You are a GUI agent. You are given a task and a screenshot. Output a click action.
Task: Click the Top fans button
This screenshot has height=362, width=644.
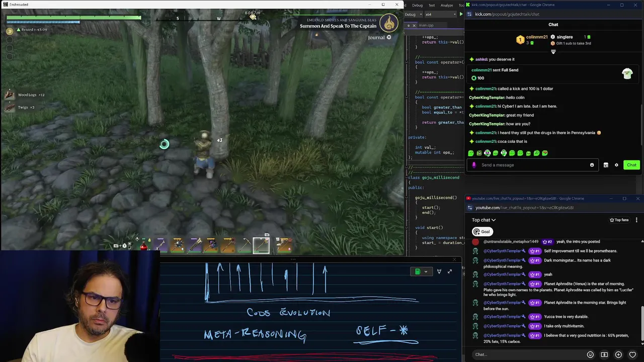(619, 220)
